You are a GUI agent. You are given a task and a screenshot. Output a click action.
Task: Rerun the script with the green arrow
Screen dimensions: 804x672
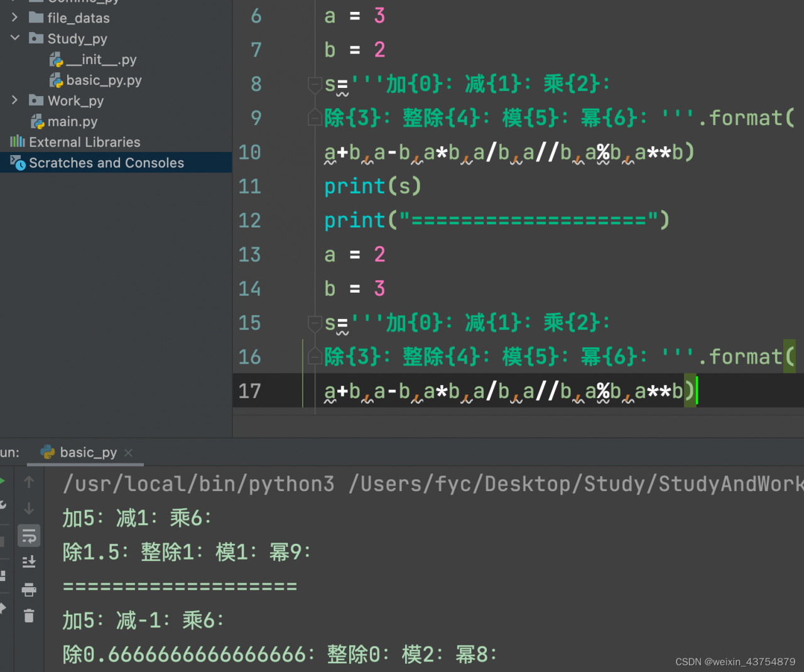tap(3, 482)
